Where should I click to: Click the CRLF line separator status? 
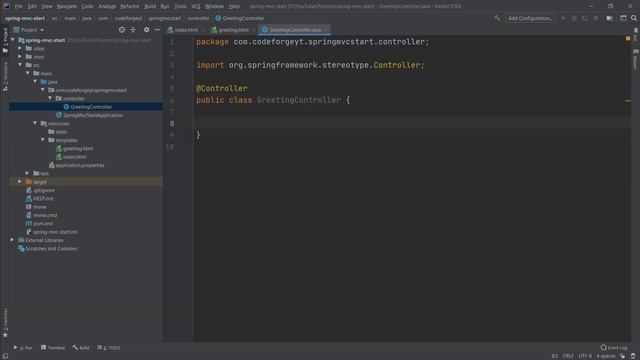pos(568,356)
